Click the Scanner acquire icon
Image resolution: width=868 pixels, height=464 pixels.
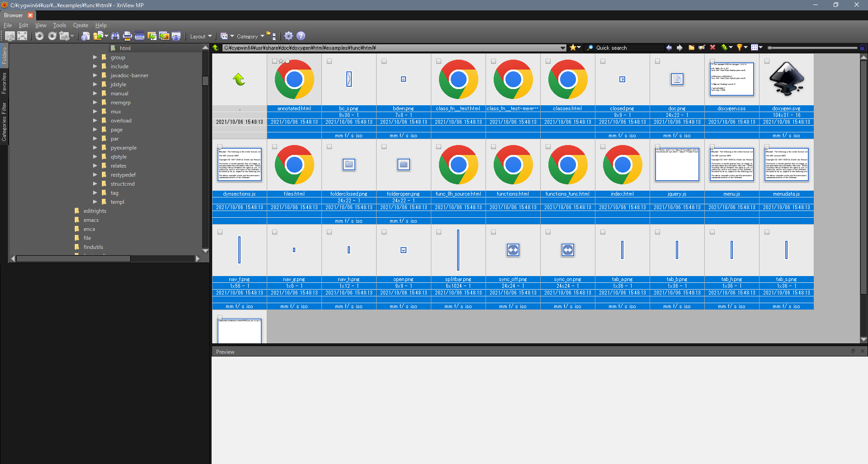(x=140, y=36)
